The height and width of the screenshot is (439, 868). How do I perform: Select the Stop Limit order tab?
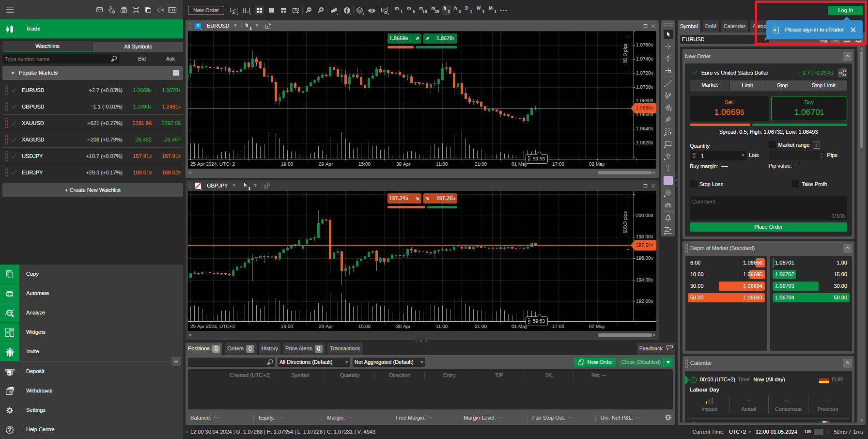click(x=823, y=85)
